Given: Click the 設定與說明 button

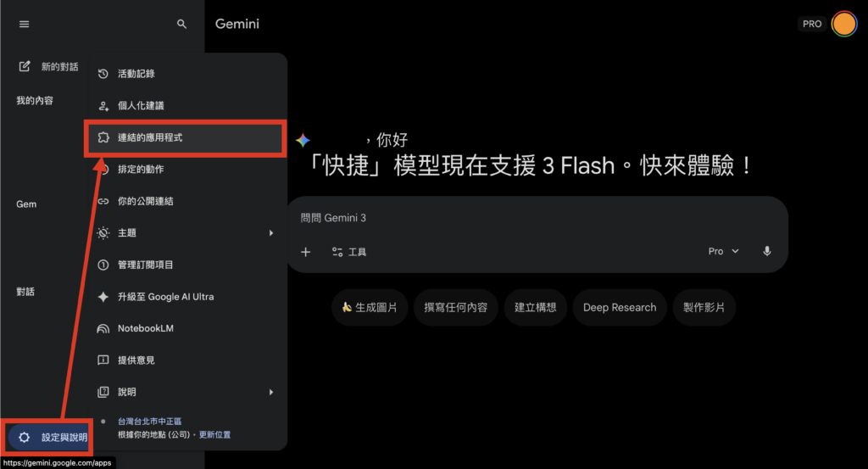Looking at the screenshot, I should coord(48,438).
